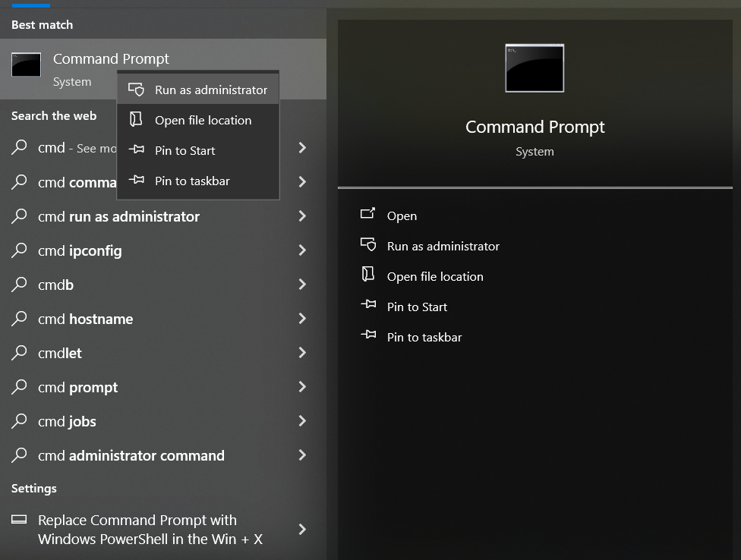Expand chevron for 'cmd run as administrator'

pyautogui.click(x=302, y=216)
